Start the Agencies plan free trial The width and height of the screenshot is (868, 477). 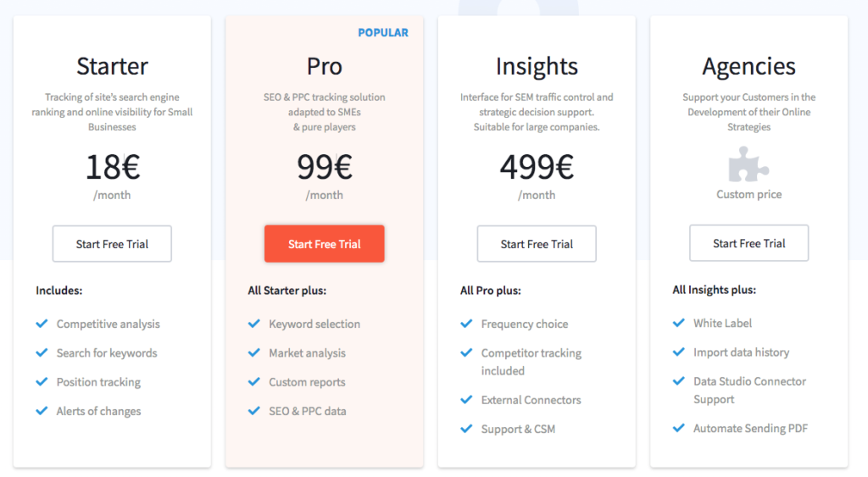pos(748,243)
